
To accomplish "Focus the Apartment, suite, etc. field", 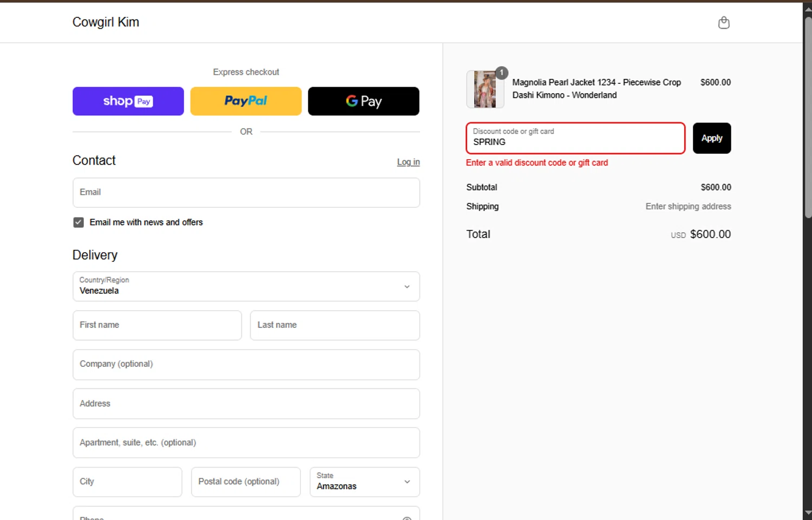I will (246, 443).
